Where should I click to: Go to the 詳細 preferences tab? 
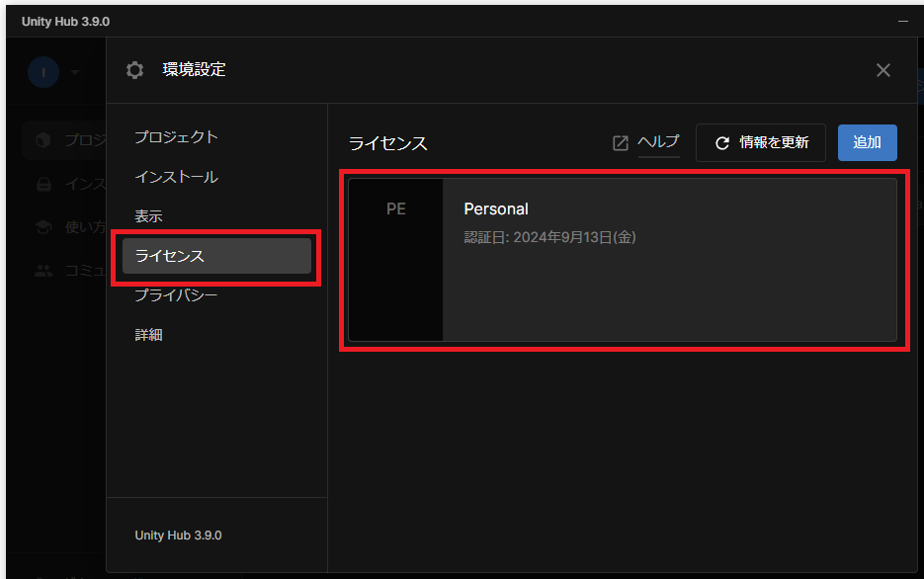pos(148,335)
